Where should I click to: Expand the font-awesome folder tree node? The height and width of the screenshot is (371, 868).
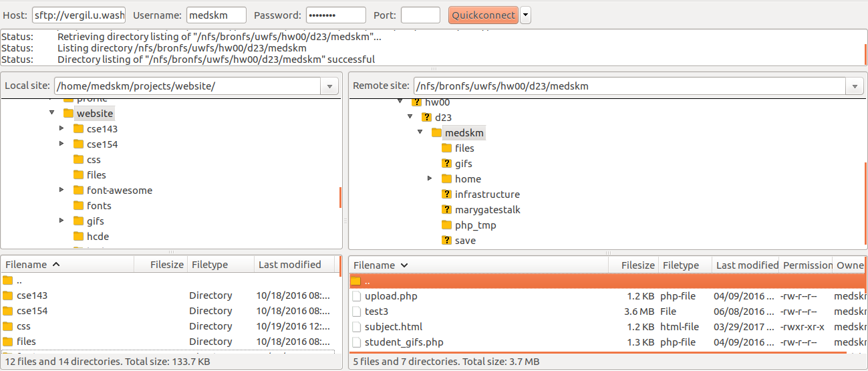click(x=61, y=190)
